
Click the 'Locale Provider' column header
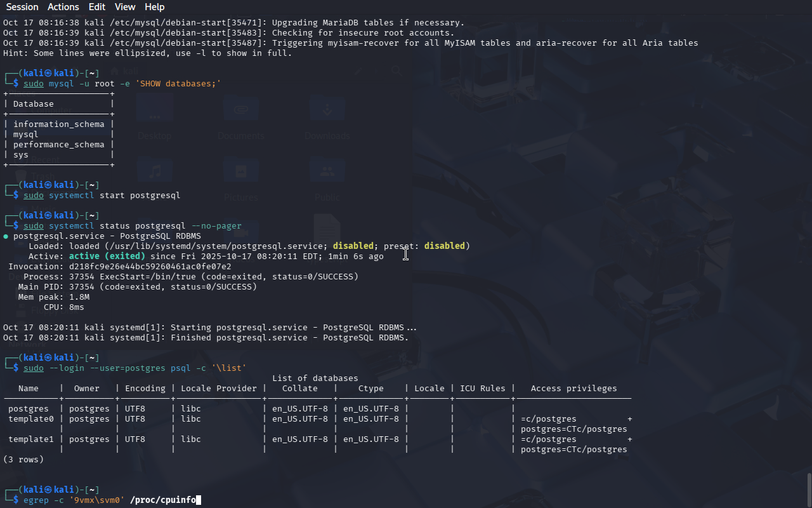(219, 389)
